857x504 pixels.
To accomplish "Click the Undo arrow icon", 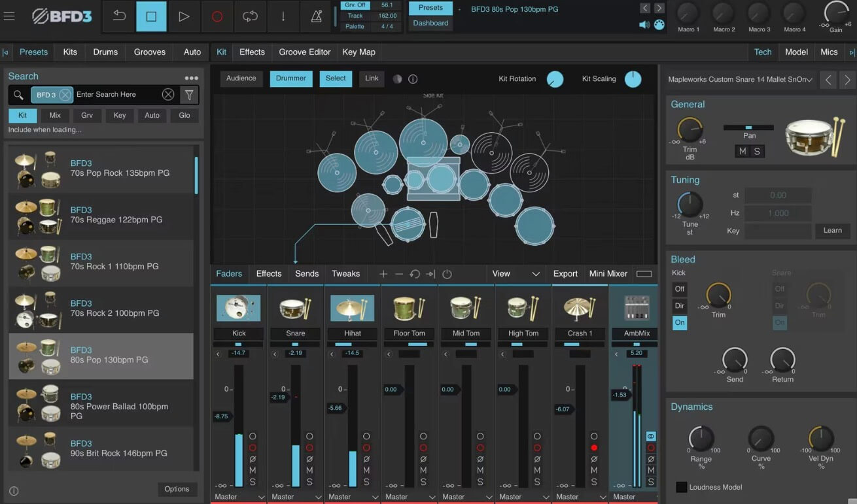I will [x=119, y=17].
